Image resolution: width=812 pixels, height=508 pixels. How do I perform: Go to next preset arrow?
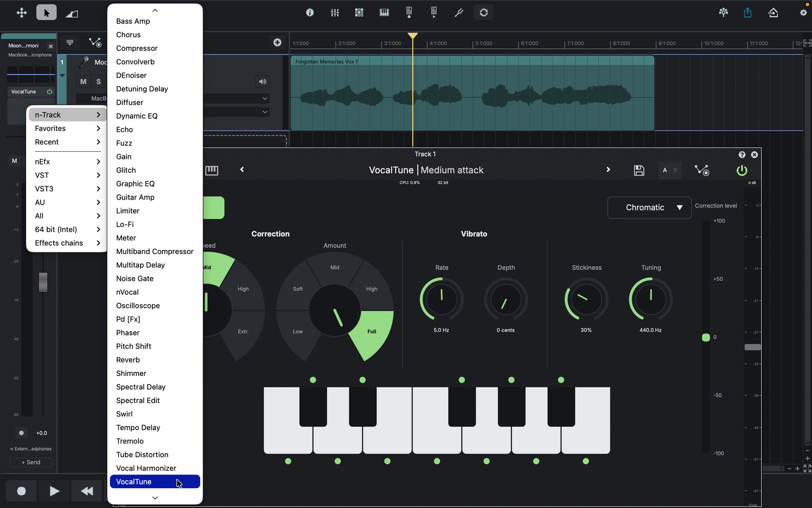(x=608, y=170)
